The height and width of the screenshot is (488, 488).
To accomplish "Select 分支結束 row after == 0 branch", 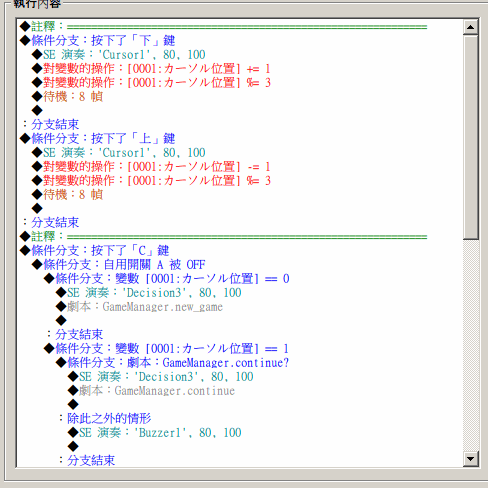I will point(74,334).
